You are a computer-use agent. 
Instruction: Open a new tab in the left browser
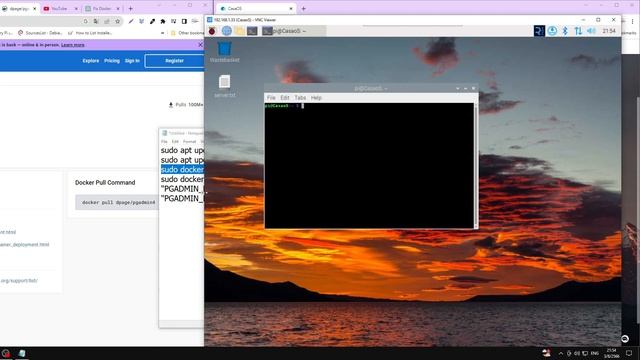(x=131, y=8)
